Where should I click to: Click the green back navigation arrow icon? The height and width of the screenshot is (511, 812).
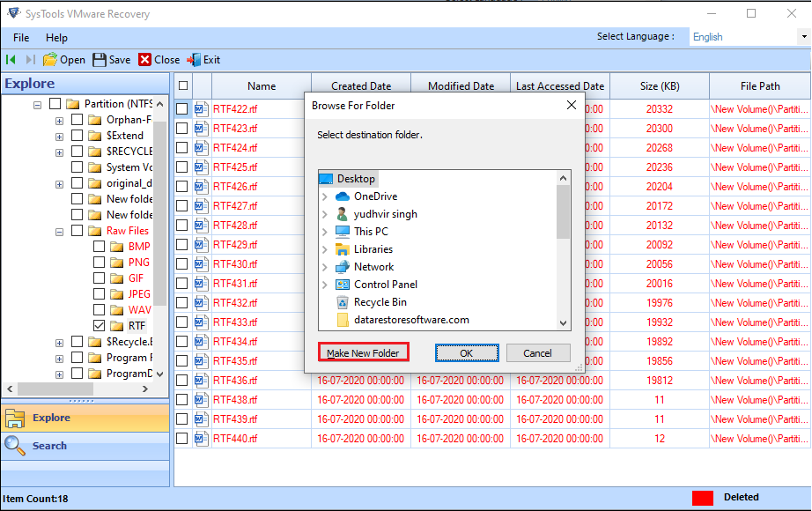(x=11, y=59)
